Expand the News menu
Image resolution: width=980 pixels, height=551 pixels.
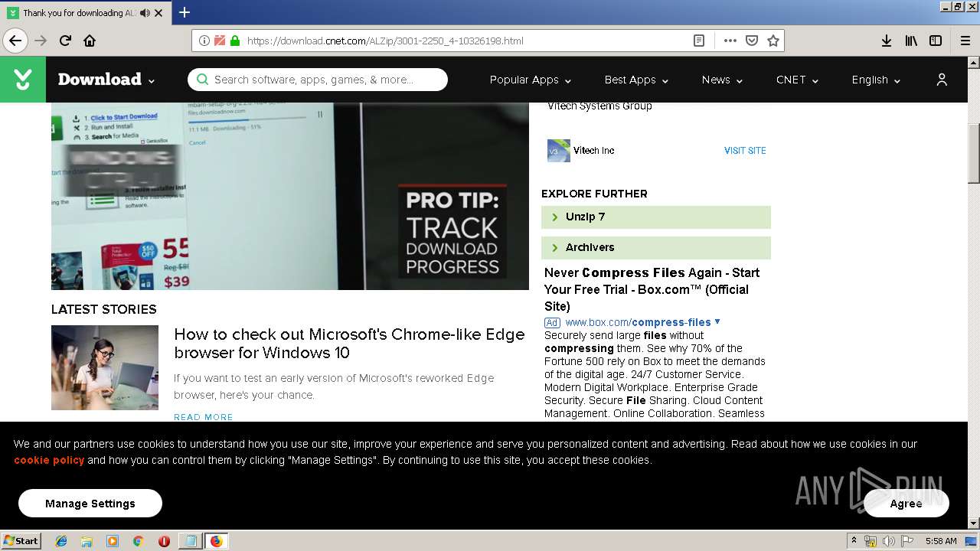pos(722,80)
